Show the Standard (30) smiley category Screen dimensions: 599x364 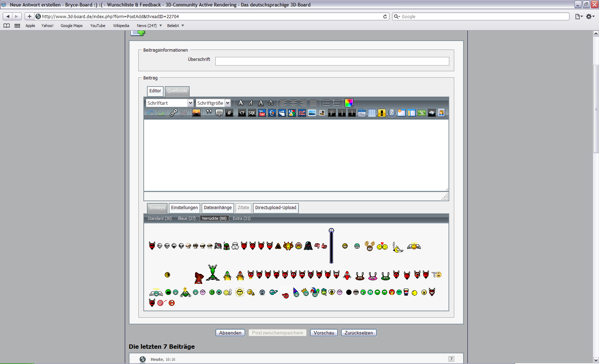tap(160, 218)
